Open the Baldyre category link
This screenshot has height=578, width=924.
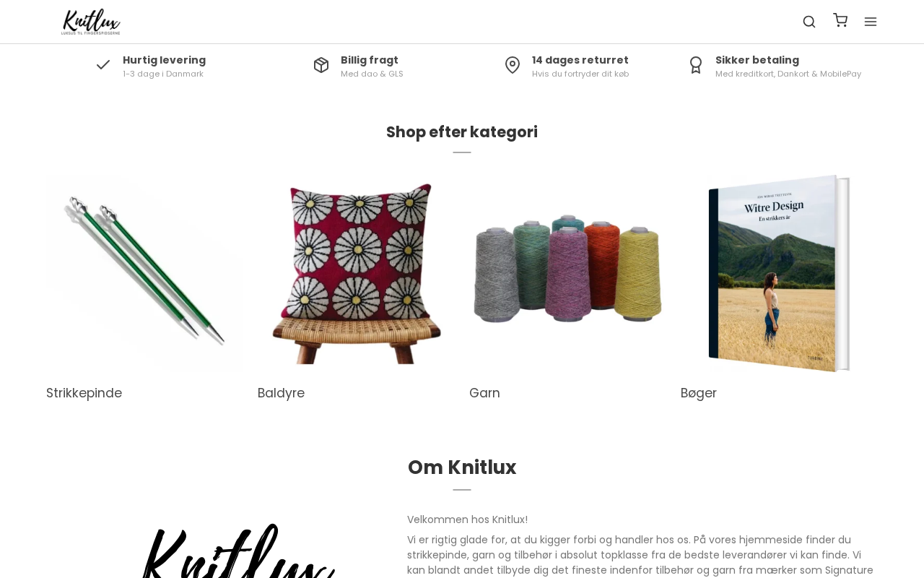[x=281, y=393]
